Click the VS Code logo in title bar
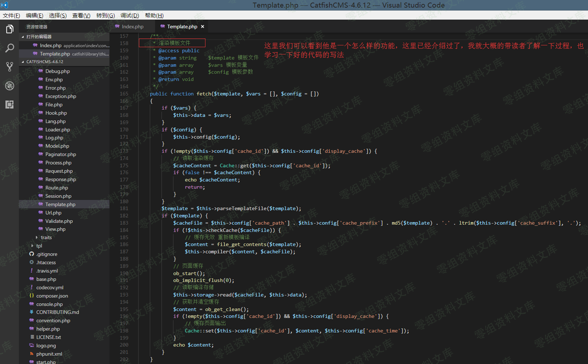Screen dimensions: 588x364 pos(5,5)
